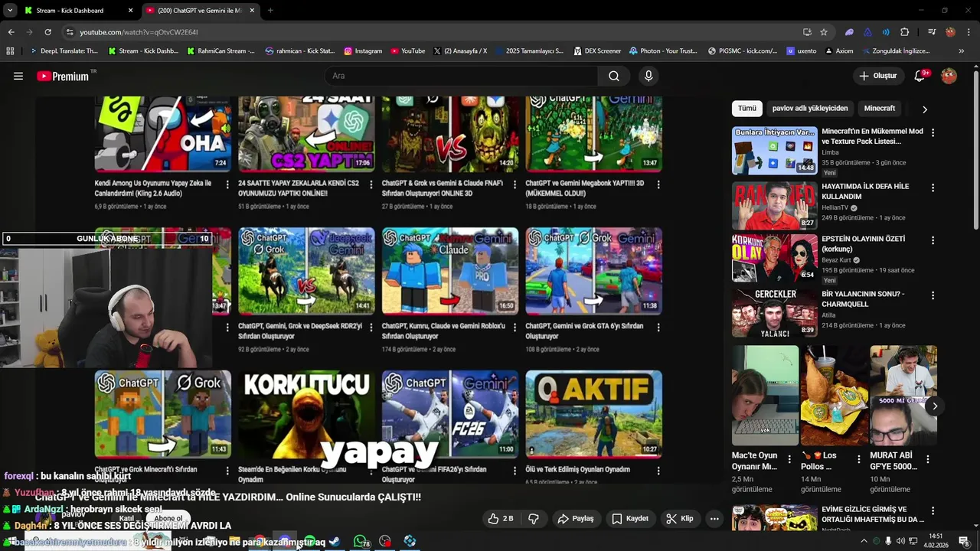Open the Instagram bookmark
The image size is (980, 551).
[363, 51]
